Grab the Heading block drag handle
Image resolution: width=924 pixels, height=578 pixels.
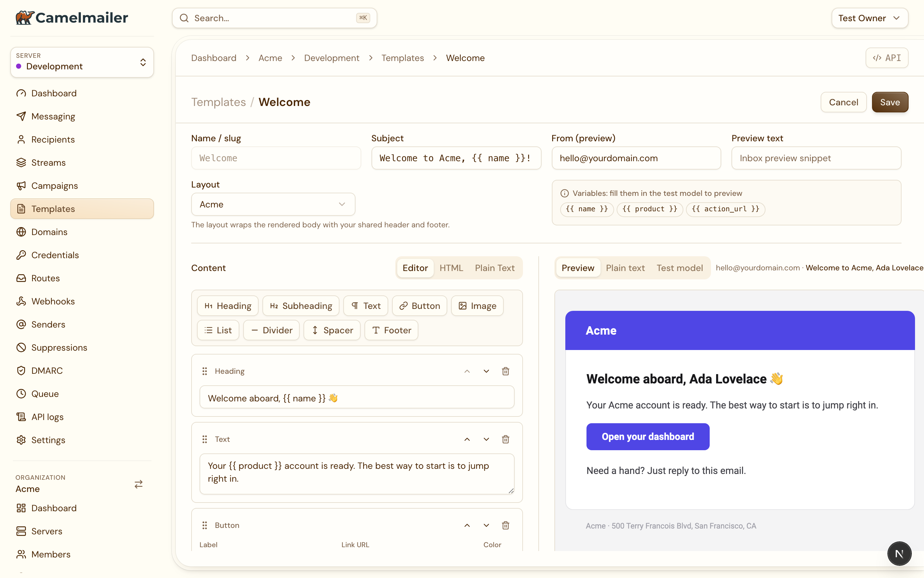205,371
